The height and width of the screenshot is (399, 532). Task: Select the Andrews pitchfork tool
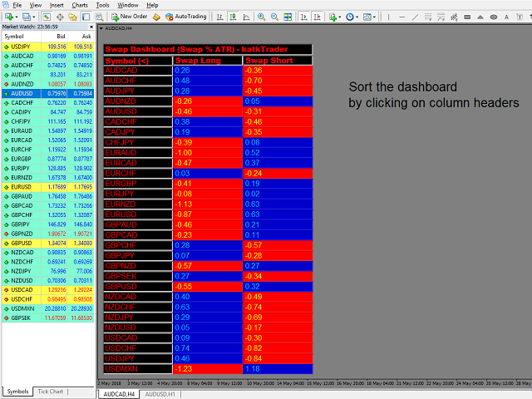point(454,17)
